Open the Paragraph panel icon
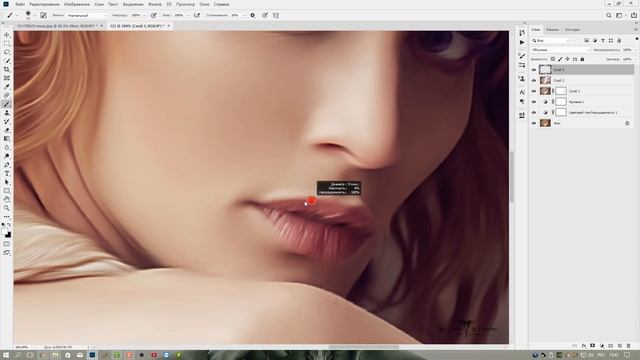Viewport: 640px width, 360px height. [x=522, y=101]
